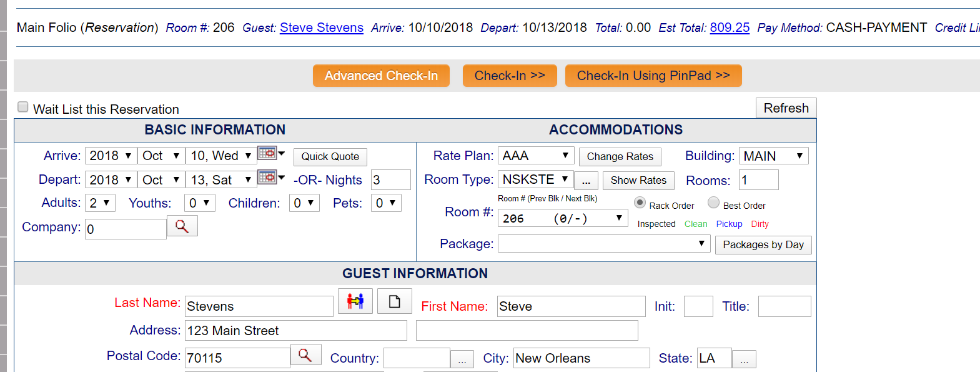Click the Est Total 809.25 link
This screenshot has height=372, width=980.
(x=730, y=28)
